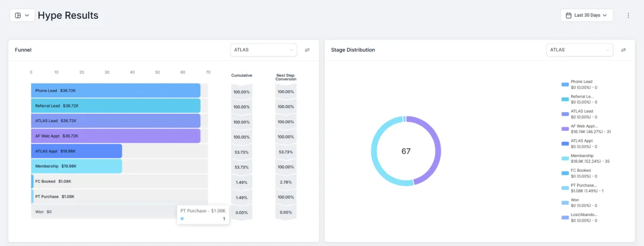Click the Funnel widget filter settings icon
Screen dimensions: 644x246
(308, 50)
